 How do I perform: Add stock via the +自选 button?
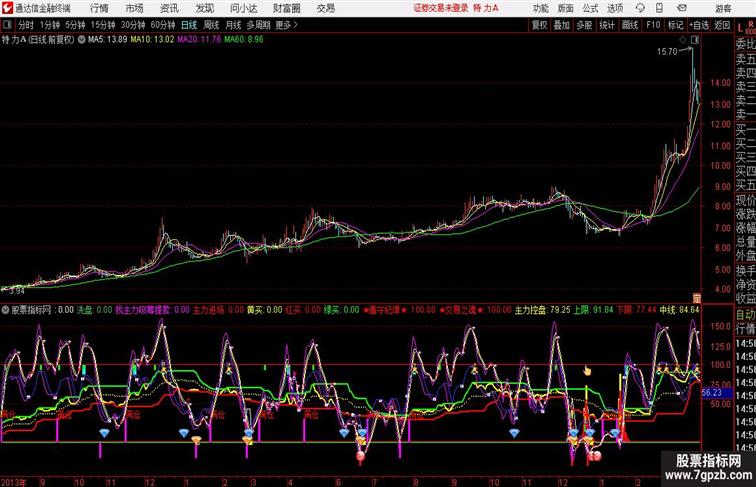(x=699, y=25)
